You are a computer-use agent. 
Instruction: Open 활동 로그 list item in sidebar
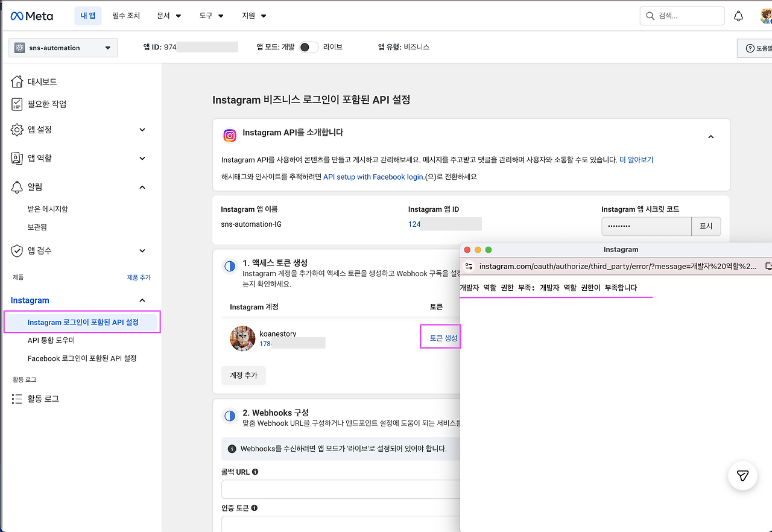pos(36,399)
